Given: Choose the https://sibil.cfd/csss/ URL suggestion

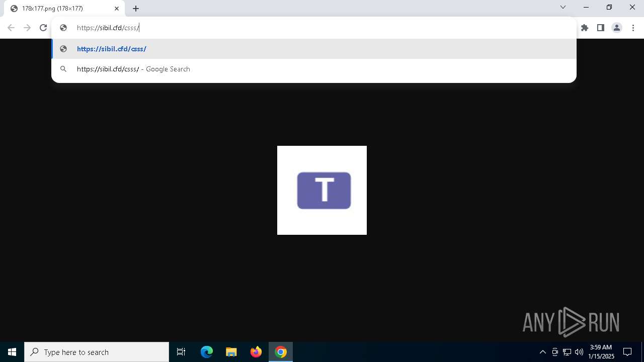Looking at the screenshot, I should click(x=314, y=49).
